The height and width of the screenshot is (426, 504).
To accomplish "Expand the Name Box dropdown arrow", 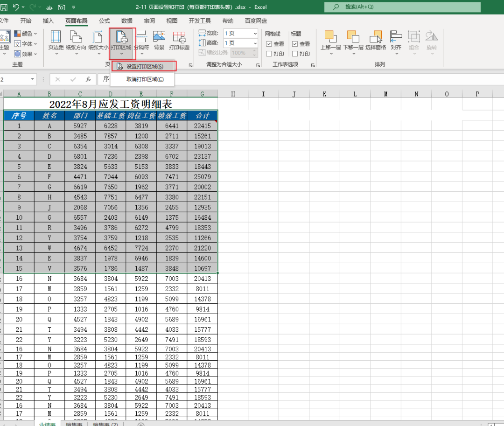I will 33,79.
